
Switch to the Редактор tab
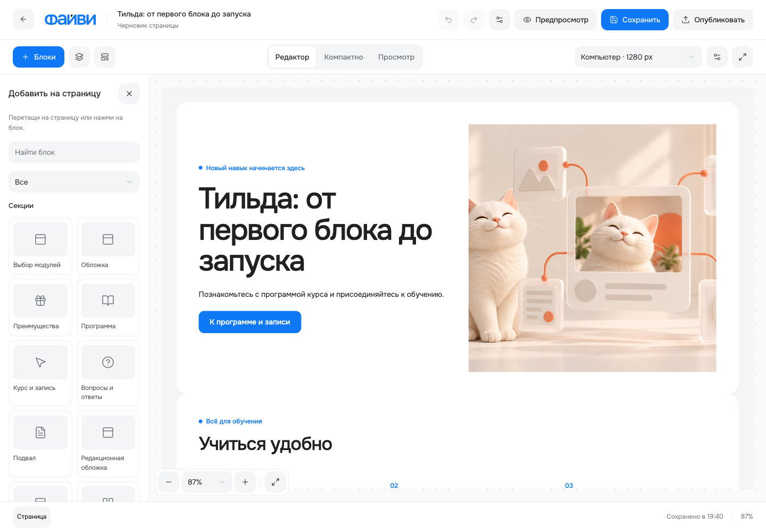pos(292,57)
